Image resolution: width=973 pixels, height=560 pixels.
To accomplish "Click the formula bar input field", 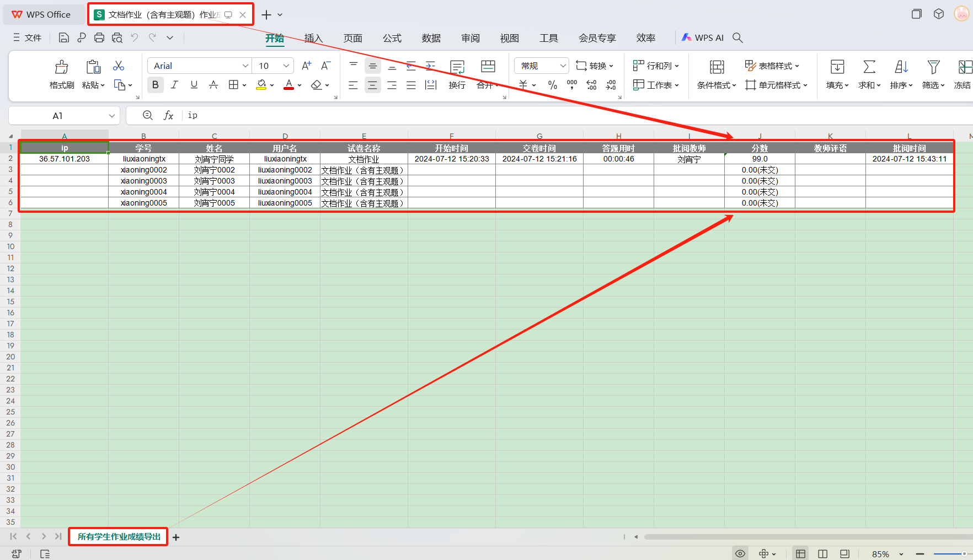I will [496, 115].
